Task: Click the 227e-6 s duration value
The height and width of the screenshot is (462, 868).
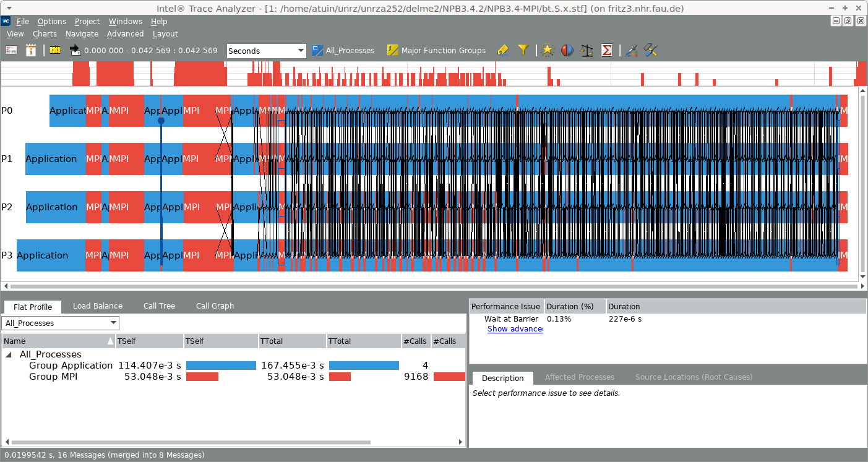Action: tap(625, 319)
